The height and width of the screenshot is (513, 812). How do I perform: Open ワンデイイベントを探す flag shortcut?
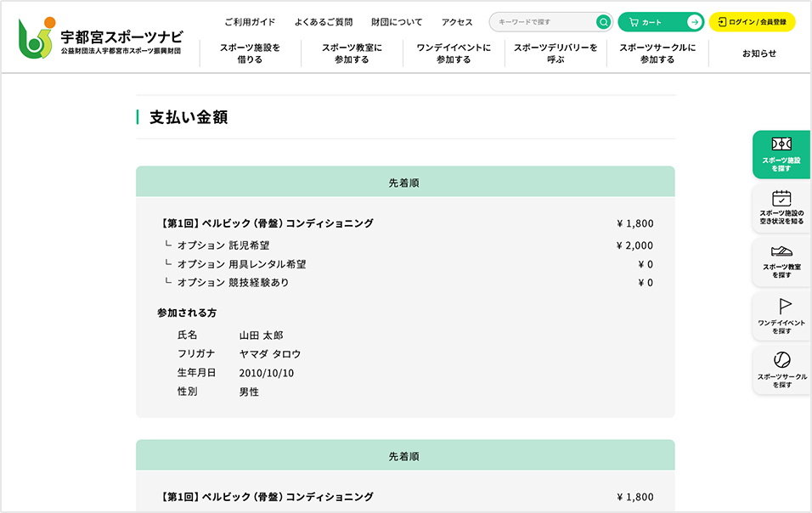[x=781, y=316]
